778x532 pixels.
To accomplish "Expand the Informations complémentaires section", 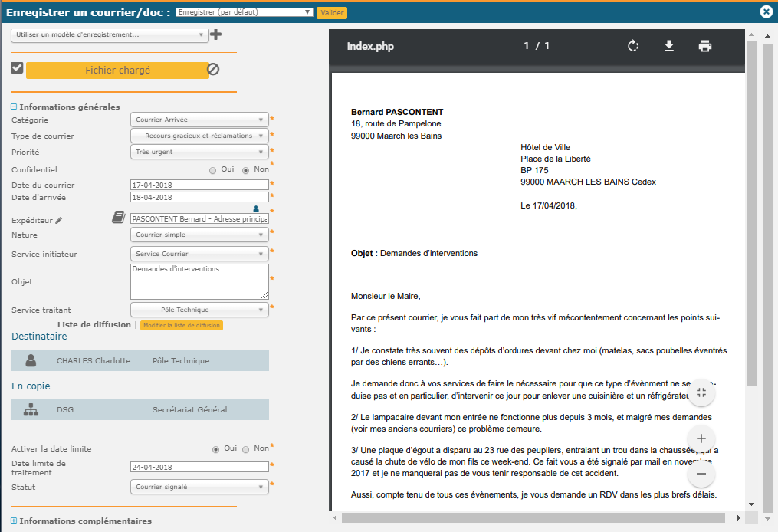I will (14, 521).
